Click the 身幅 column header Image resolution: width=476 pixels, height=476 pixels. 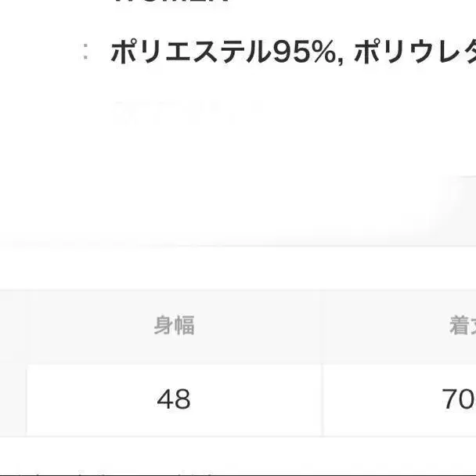pyautogui.click(x=174, y=326)
